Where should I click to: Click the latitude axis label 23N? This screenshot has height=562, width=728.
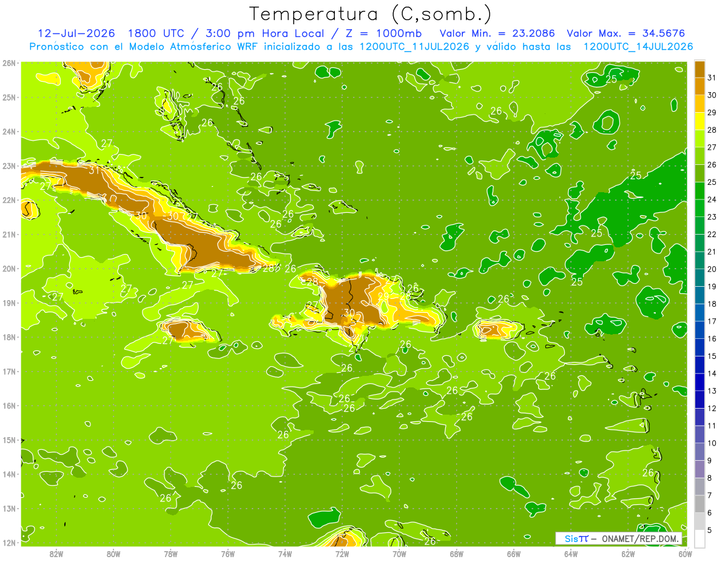pyautogui.click(x=8, y=166)
